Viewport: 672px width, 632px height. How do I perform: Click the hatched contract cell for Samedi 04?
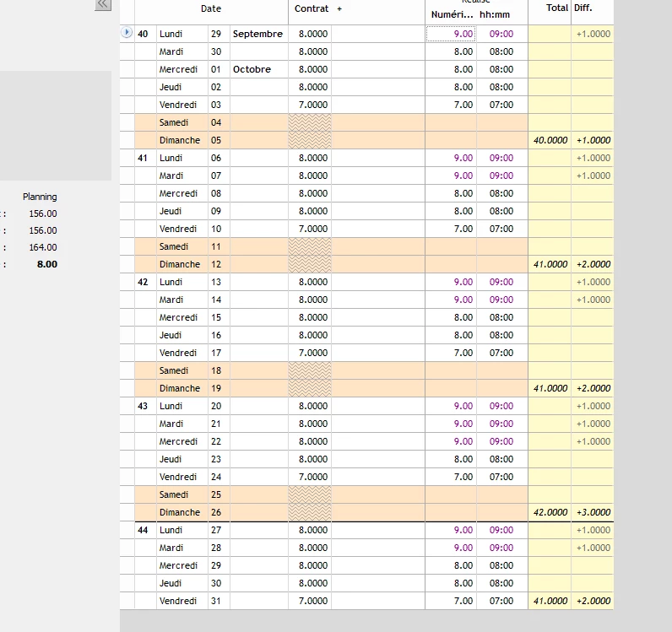click(x=310, y=122)
